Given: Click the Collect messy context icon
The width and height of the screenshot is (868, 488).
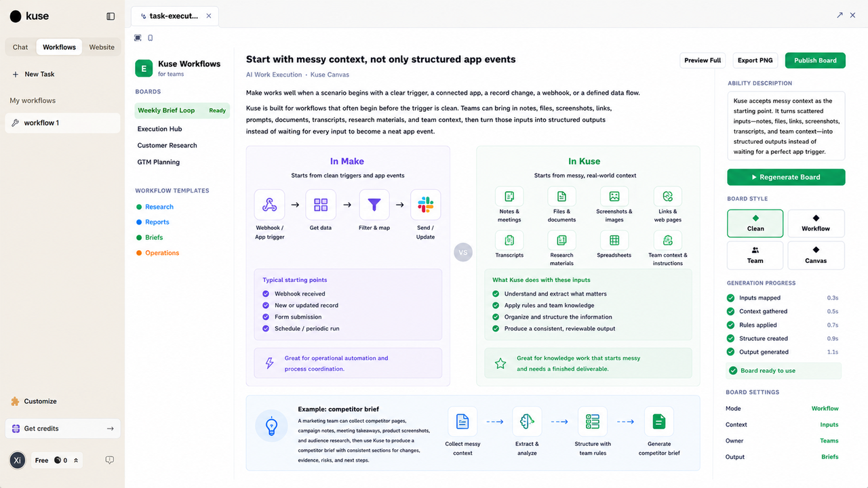Looking at the screenshot, I should click(x=462, y=422).
